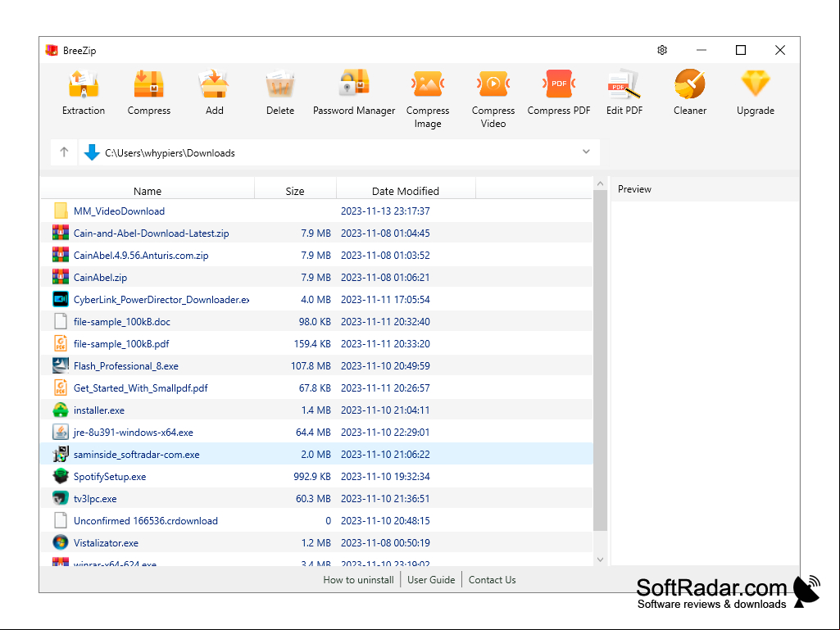This screenshot has height=630, width=840.
Task: Open the Extraction tool
Action: pyautogui.click(x=84, y=92)
